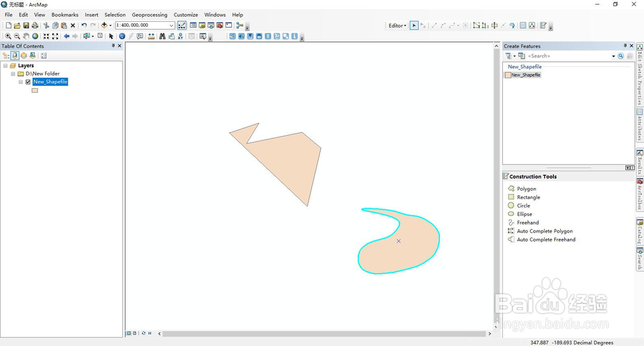Click the Fixed Zoom In icon
644x346 pixels.
(x=46, y=36)
